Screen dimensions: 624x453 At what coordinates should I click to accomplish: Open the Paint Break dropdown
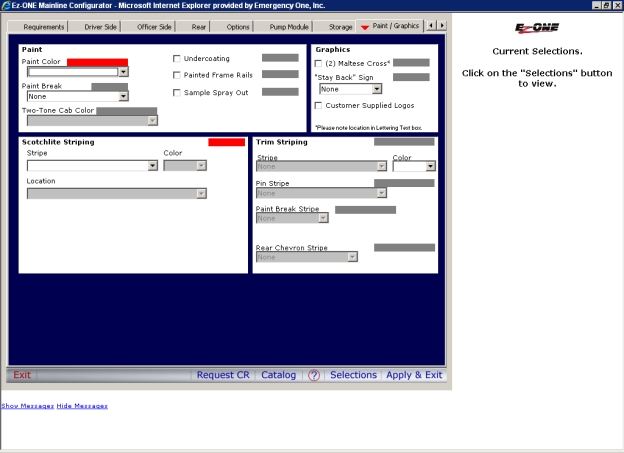123,96
